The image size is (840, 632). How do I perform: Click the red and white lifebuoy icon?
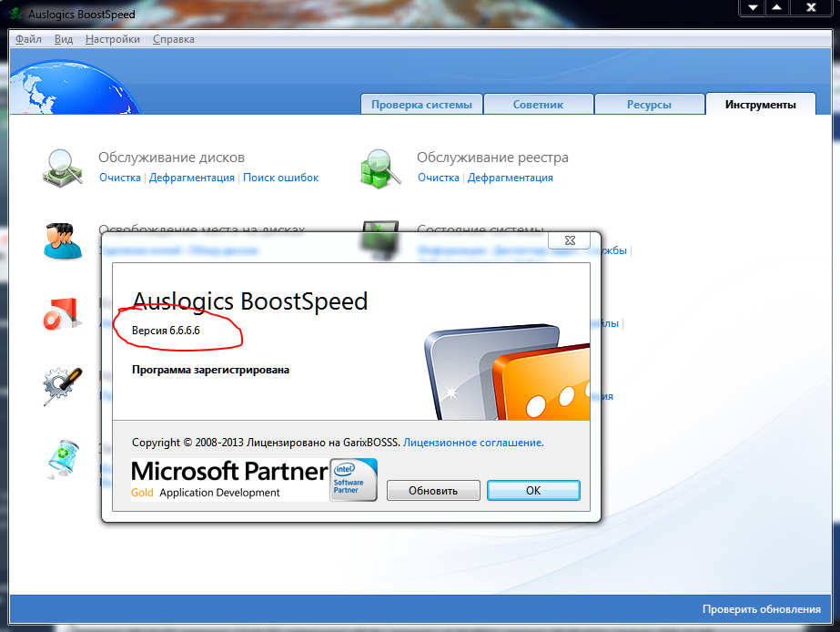pos(63,313)
